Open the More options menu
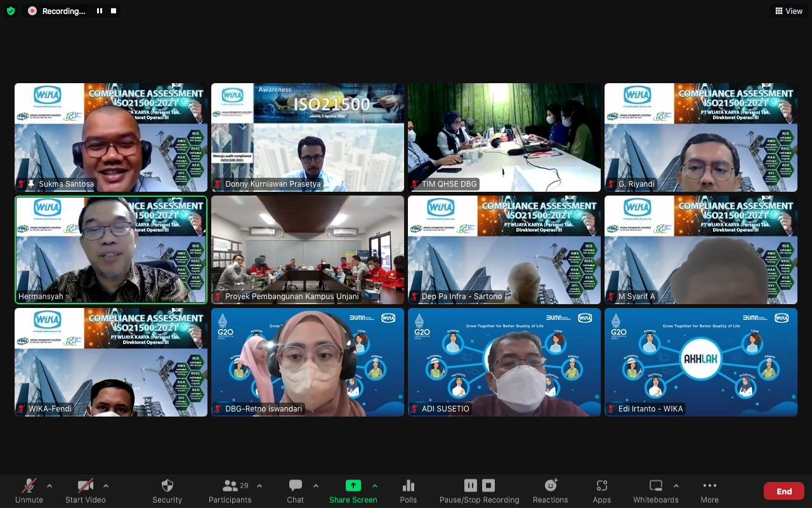812x508 pixels. 709,490
